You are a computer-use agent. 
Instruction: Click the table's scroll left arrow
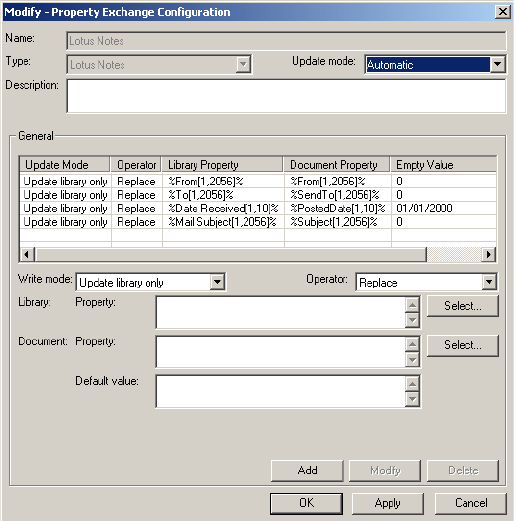(x=27, y=254)
